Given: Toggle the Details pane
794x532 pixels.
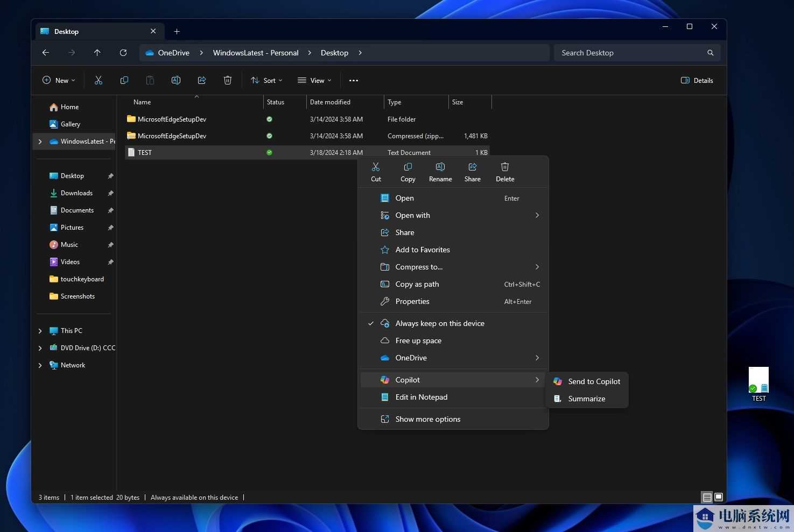Looking at the screenshot, I should (697, 80).
